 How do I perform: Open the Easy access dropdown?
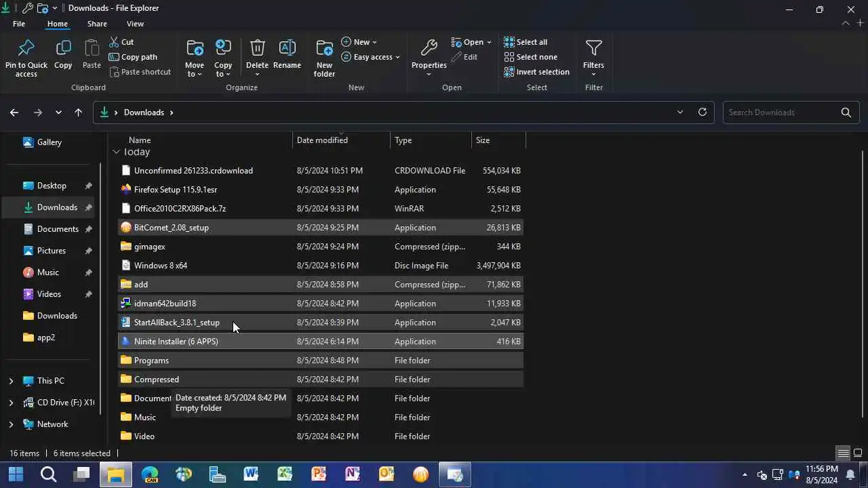coord(370,57)
